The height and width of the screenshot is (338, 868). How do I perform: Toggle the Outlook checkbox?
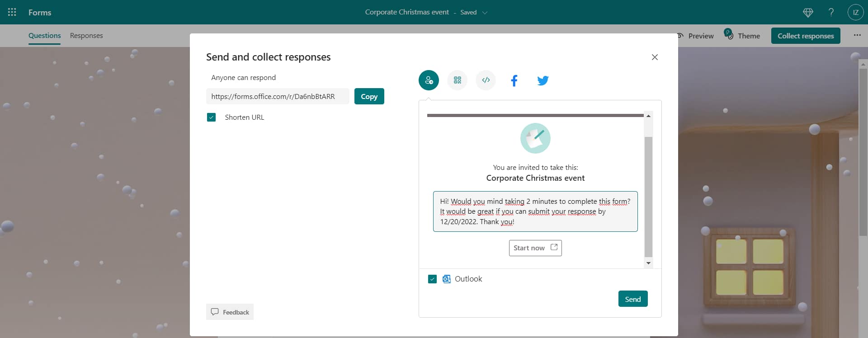pyautogui.click(x=432, y=279)
